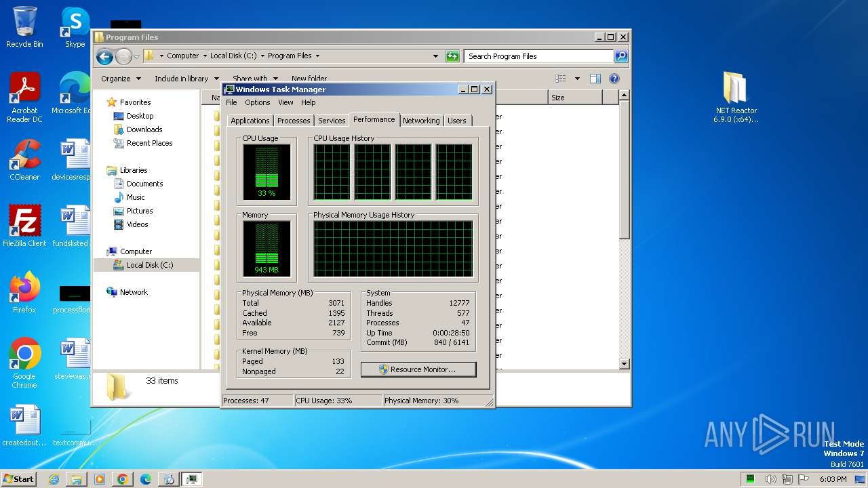Image resolution: width=868 pixels, height=488 pixels.
Task: Open the Documents library
Action: tap(144, 184)
